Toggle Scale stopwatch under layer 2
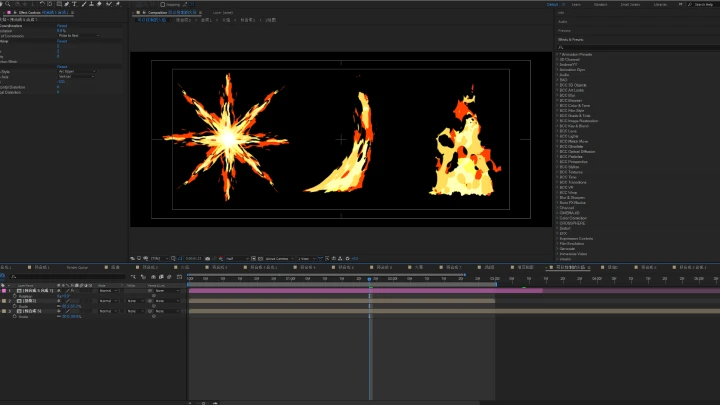 (x=15, y=306)
